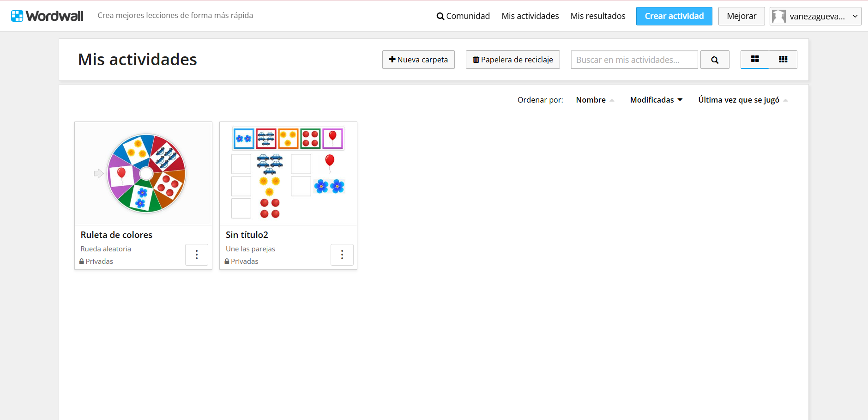Switch to small grid view
This screenshot has height=420, width=868.
(783, 60)
